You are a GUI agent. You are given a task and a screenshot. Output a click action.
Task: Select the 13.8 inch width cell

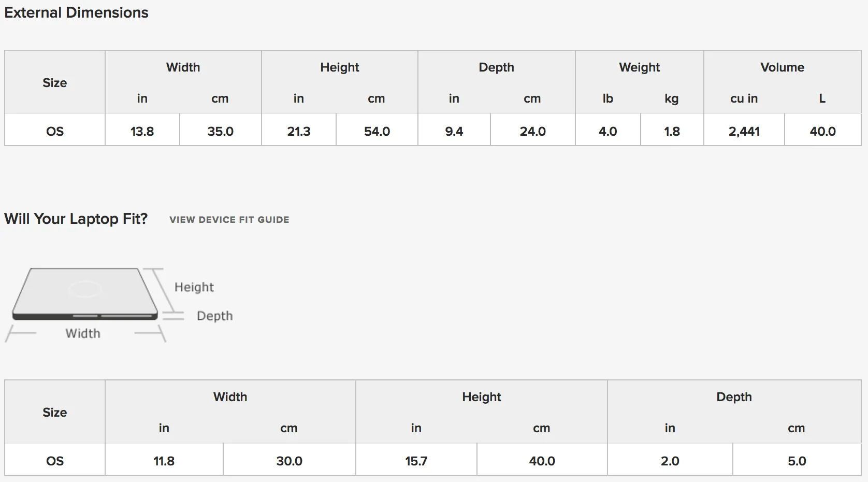coord(142,131)
